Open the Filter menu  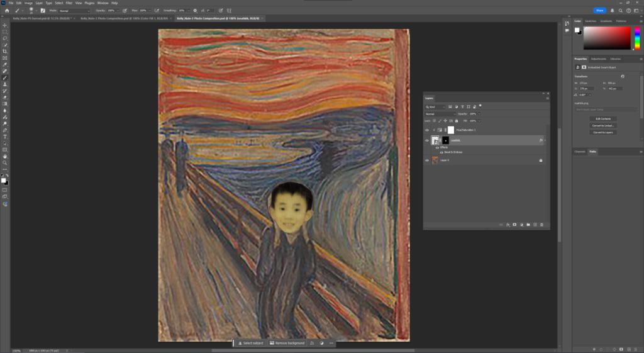tap(69, 3)
